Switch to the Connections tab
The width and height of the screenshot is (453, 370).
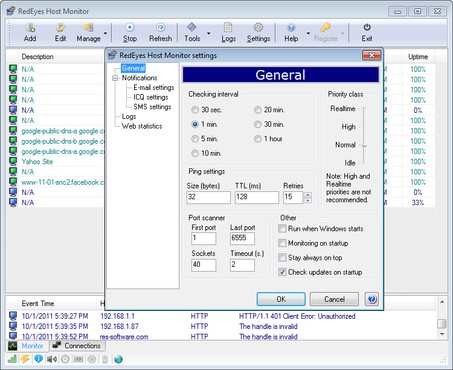(x=78, y=346)
